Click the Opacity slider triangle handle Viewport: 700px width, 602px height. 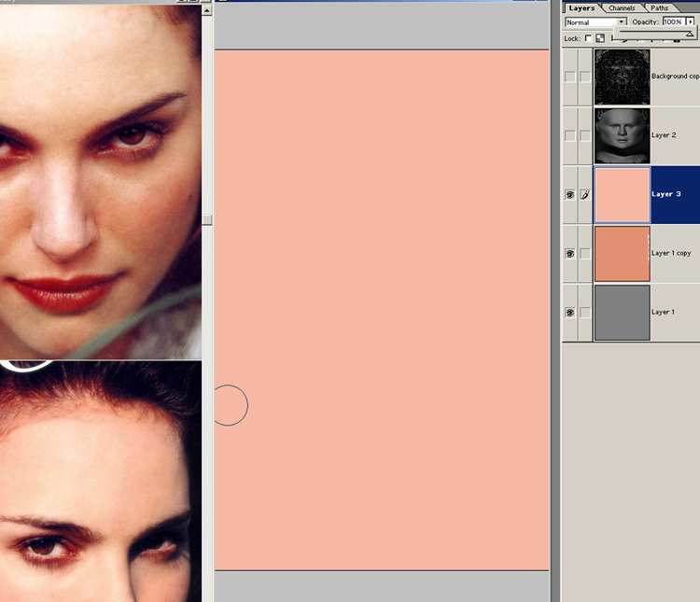690,34
